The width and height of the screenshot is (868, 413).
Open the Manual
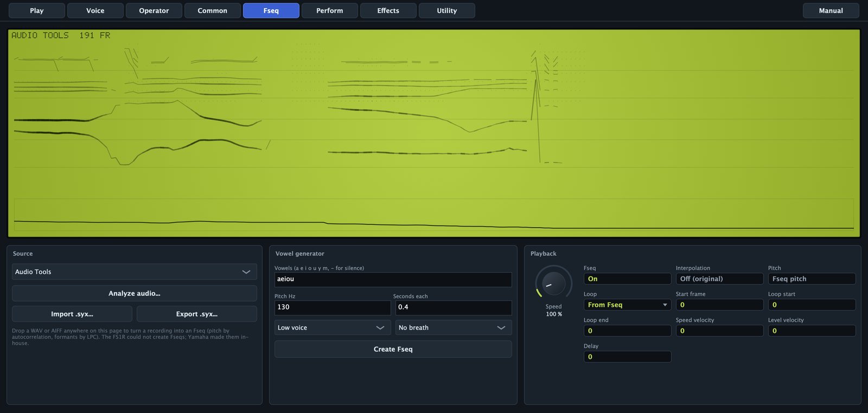pyautogui.click(x=831, y=11)
